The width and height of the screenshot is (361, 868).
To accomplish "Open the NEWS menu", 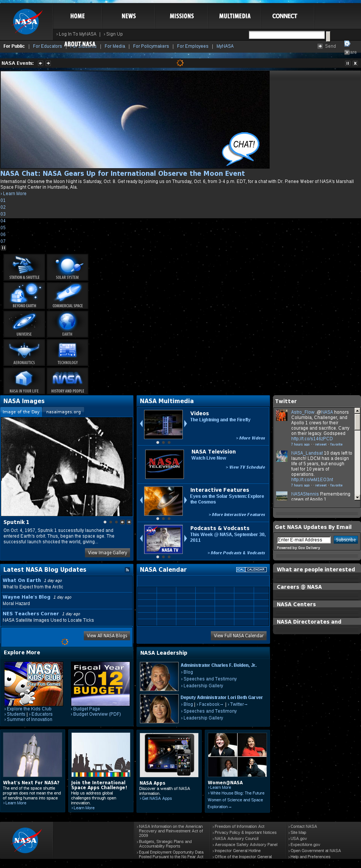I will [x=129, y=16].
